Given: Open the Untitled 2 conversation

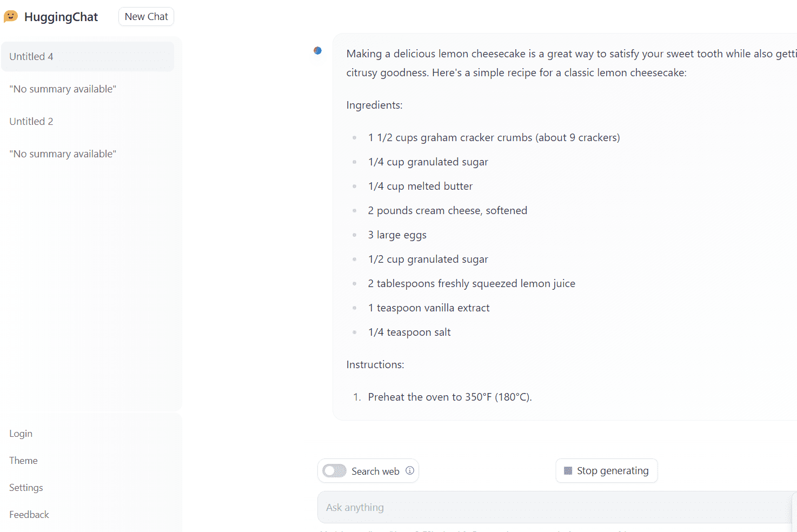Looking at the screenshot, I should pyautogui.click(x=31, y=122).
